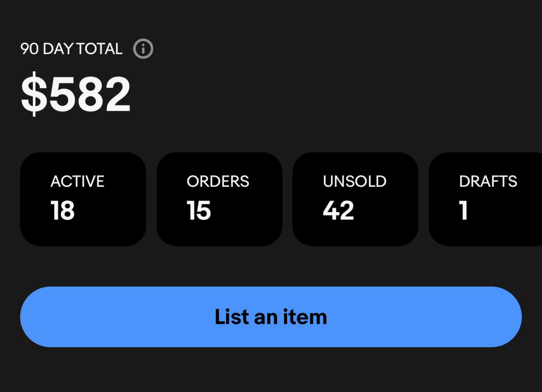Select the 18 active listings count

click(62, 211)
